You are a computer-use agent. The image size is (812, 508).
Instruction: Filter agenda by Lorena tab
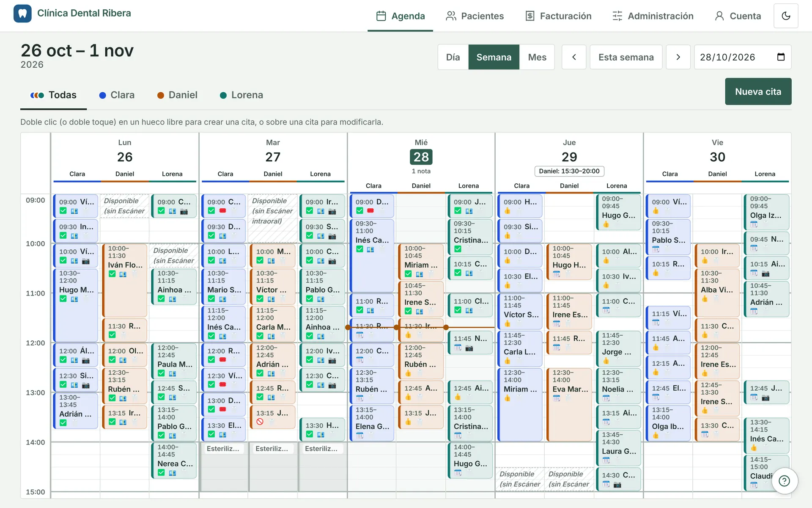(x=241, y=95)
